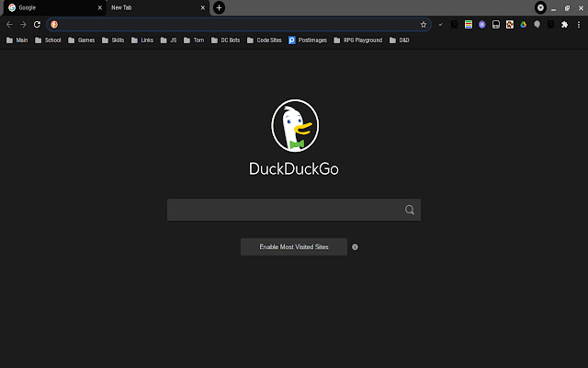
Task: Click the DuckDuckGo title text
Action: coord(294,168)
